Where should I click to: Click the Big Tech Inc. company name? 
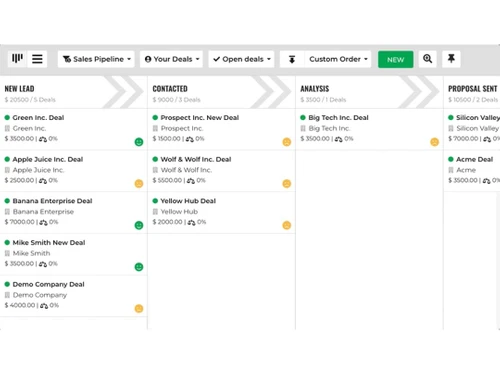[x=329, y=128]
